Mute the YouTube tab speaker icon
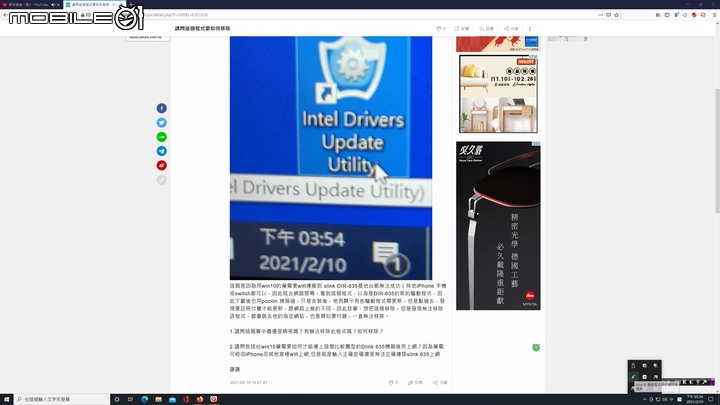Image resolution: width=720 pixels, height=405 pixels. pos(53,4)
